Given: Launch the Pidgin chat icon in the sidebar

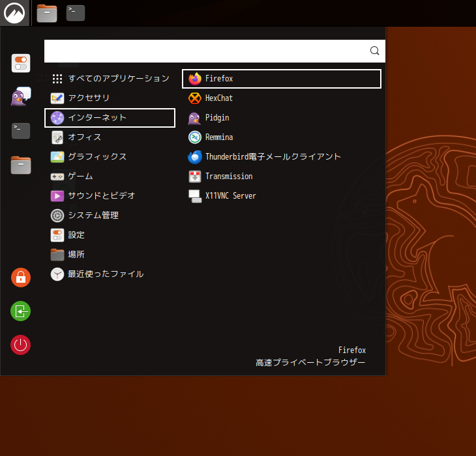Looking at the screenshot, I should (21, 96).
